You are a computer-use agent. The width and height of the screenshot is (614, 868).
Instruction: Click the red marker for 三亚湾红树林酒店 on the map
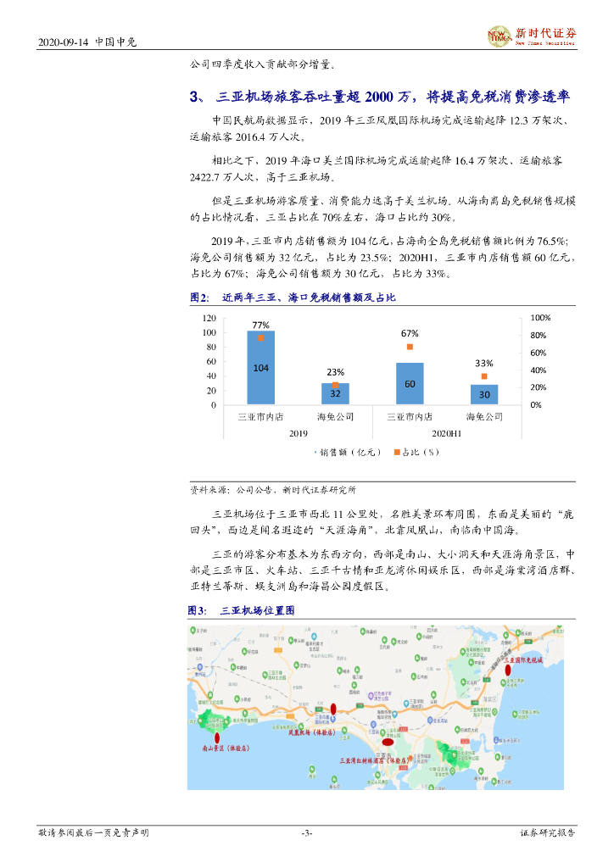tap(388, 742)
